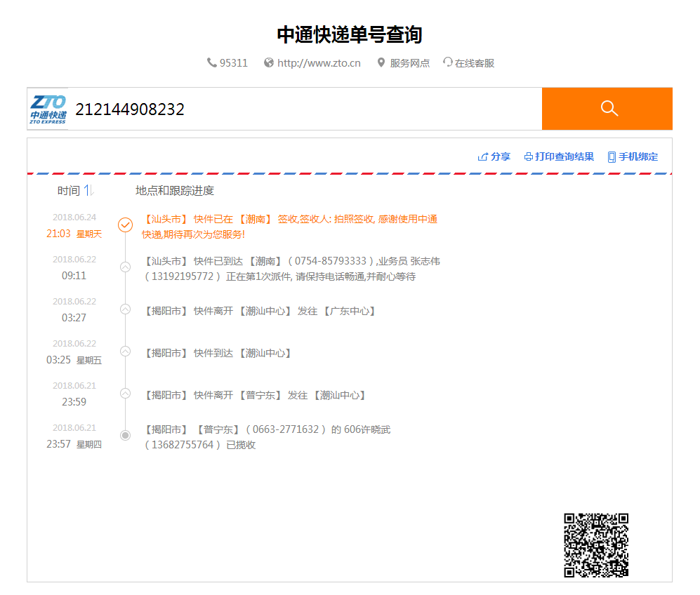
Task: Open the 服务网点 link
Action: [410, 63]
